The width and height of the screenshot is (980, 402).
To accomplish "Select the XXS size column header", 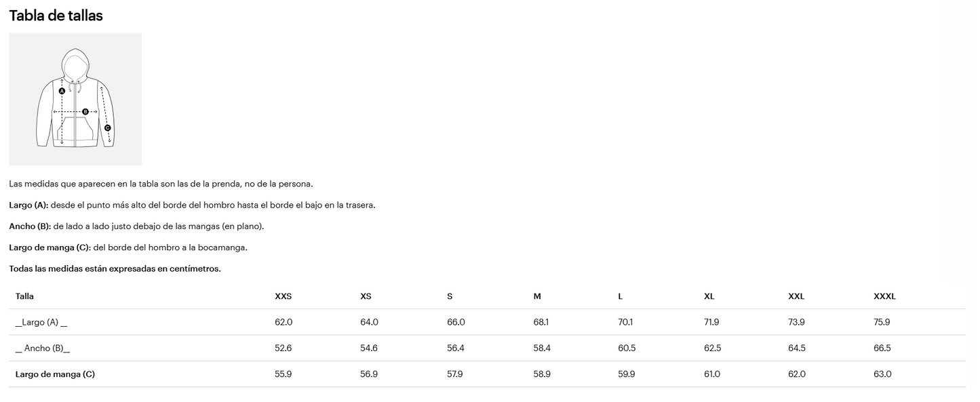I will [x=283, y=296].
